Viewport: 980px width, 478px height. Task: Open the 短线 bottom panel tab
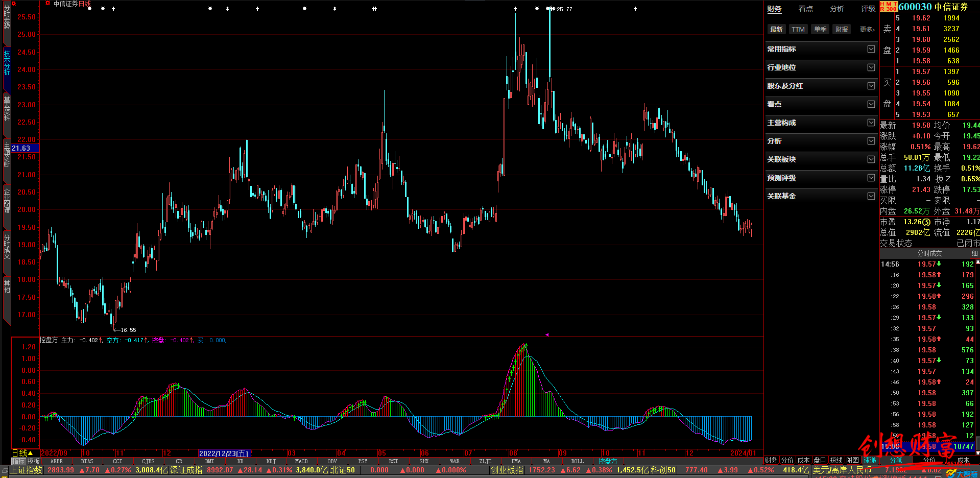tap(836, 460)
